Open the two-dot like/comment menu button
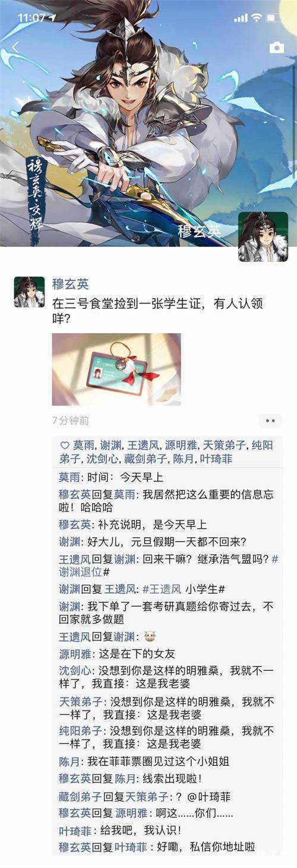 [271, 421]
